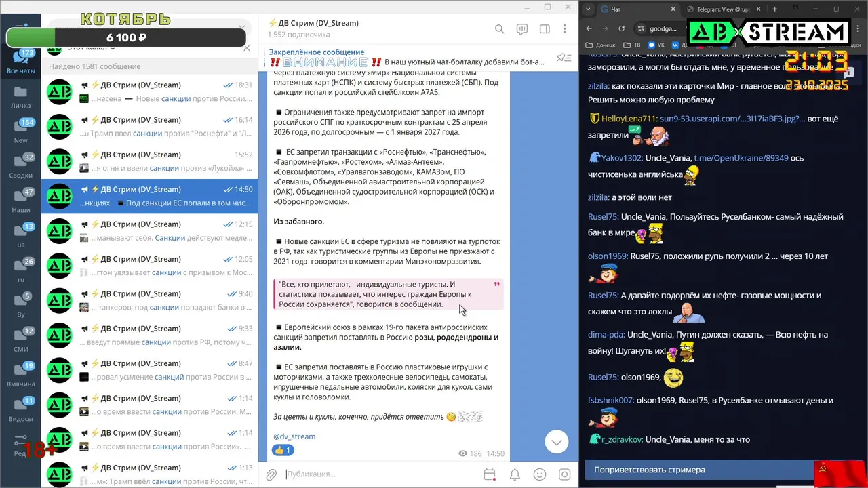Image resolution: width=868 pixels, height=488 pixels.
Task: Select the СМИ folder
Action: point(21,340)
